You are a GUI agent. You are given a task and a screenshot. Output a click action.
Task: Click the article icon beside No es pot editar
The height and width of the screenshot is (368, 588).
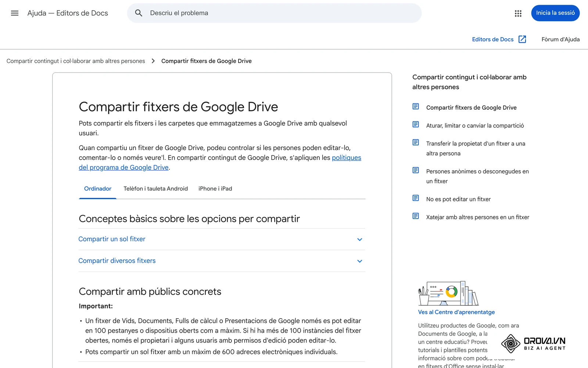point(416,198)
